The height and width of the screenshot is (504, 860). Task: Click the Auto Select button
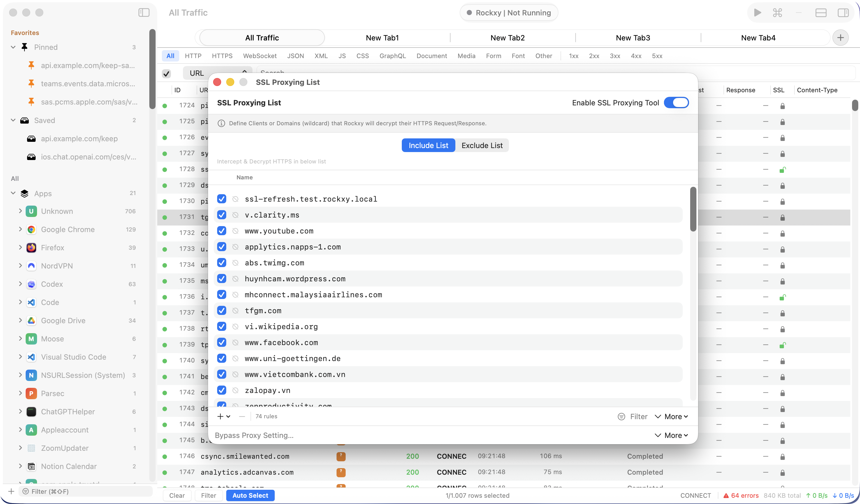250,495
